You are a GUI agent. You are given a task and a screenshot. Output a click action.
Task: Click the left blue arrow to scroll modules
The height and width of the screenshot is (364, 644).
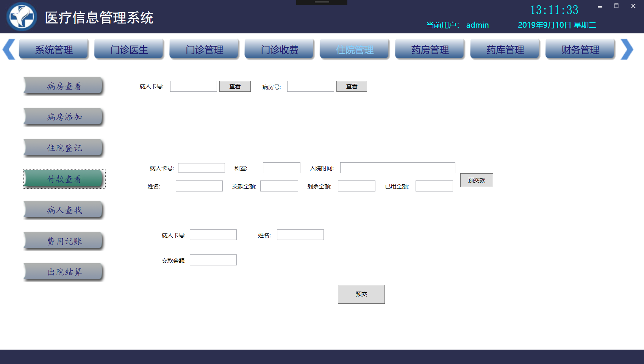point(9,49)
